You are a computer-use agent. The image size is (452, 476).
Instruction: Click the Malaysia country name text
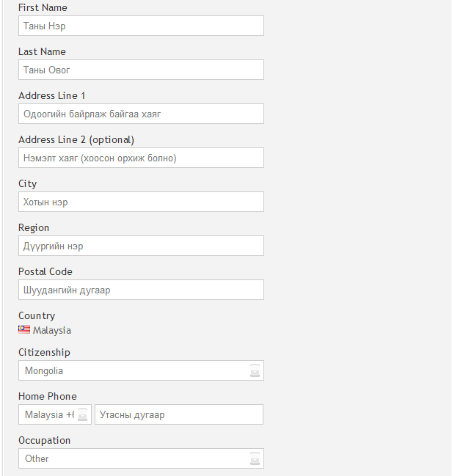coord(52,331)
